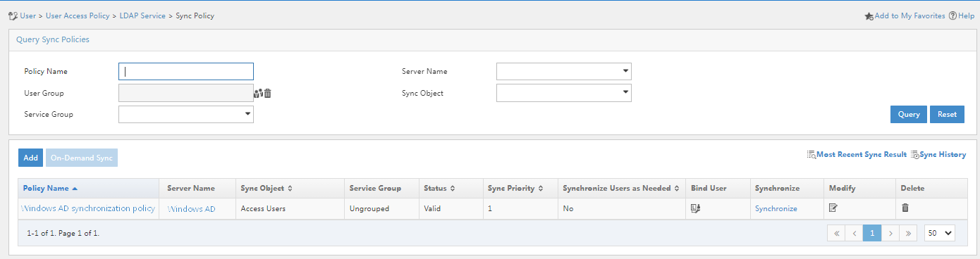
Task: Click the Reset button
Action: [947, 114]
